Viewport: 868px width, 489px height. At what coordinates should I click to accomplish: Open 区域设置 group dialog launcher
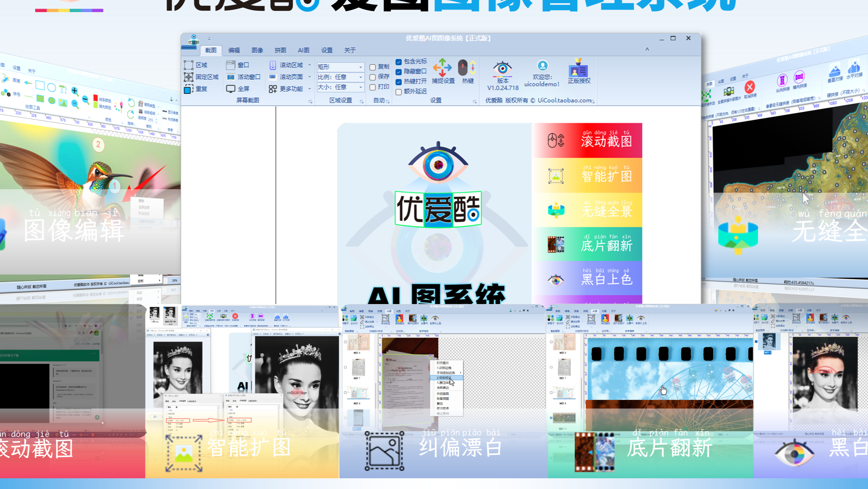tap(361, 101)
